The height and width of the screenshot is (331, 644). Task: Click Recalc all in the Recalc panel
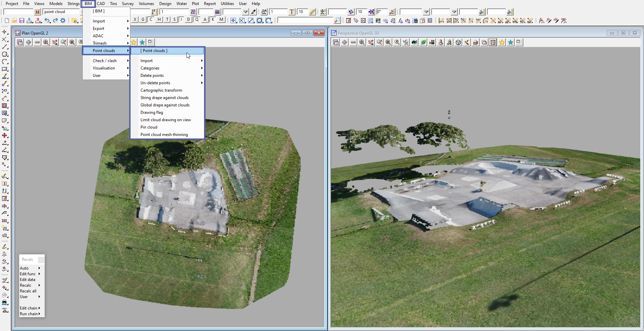(28, 291)
